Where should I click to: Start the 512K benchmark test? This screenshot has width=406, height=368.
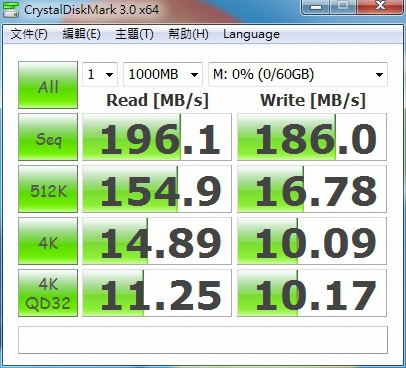tap(48, 189)
